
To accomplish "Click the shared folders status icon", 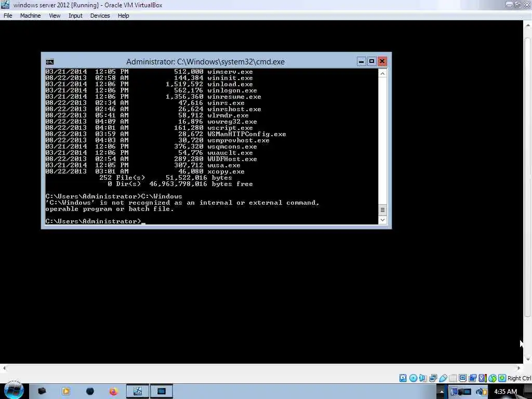I will pyautogui.click(x=453, y=378).
